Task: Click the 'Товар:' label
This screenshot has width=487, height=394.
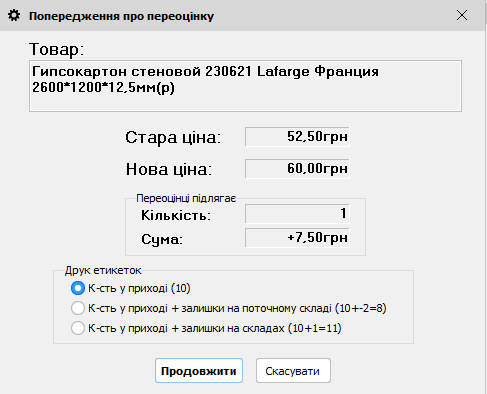Action: (x=56, y=49)
